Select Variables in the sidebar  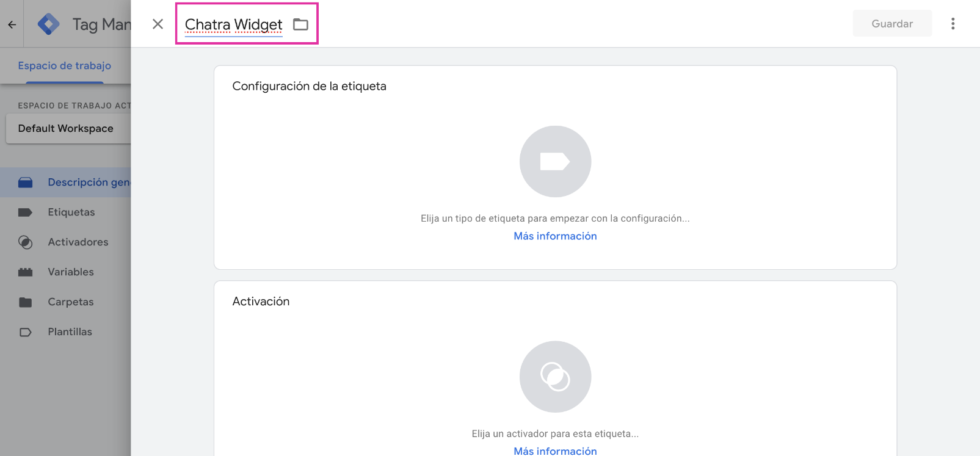click(71, 272)
